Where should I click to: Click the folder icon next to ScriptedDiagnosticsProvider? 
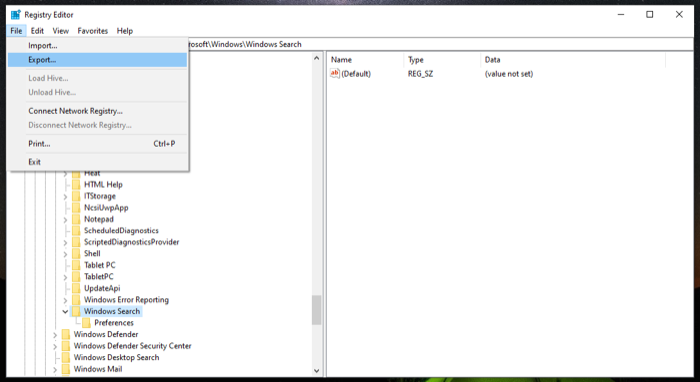pos(76,242)
